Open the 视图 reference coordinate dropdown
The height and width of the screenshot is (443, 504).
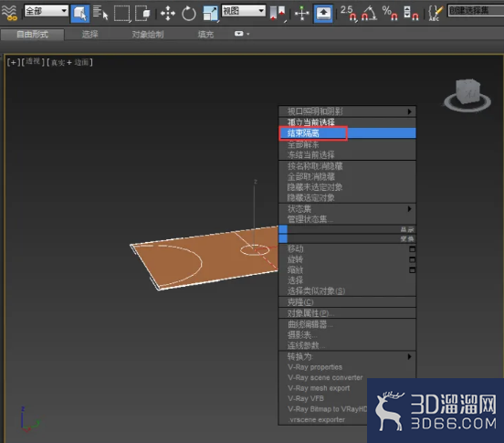(x=244, y=11)
